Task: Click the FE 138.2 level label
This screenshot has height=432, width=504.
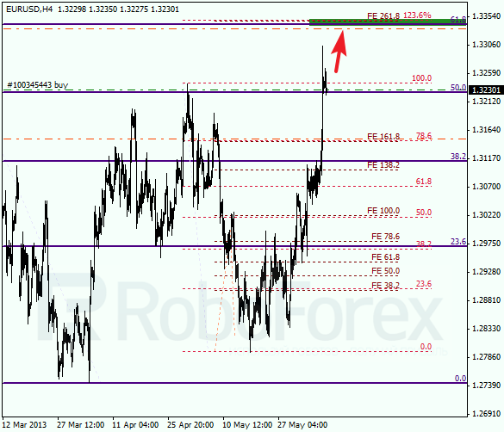Action: 383,165
